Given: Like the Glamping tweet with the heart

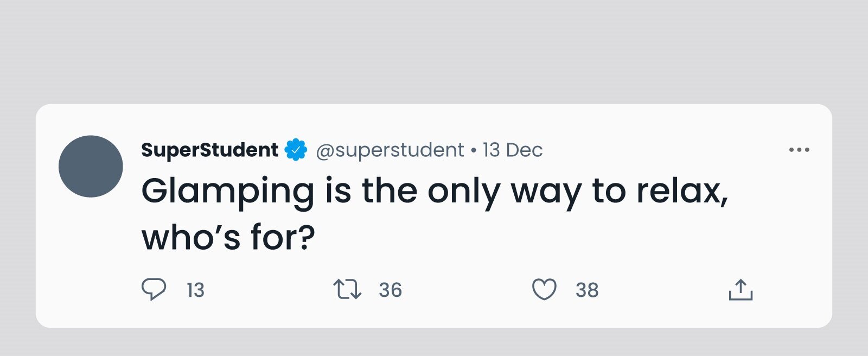Looking at the screenshot, I should point(544,289).
